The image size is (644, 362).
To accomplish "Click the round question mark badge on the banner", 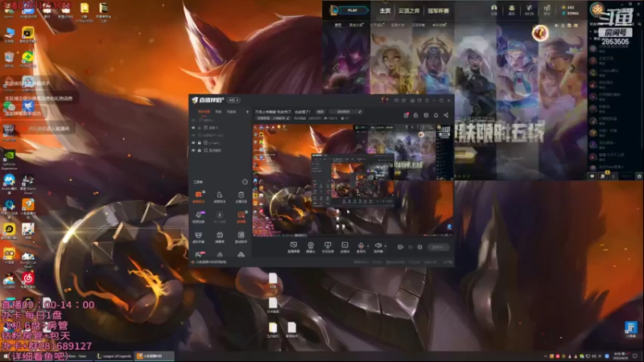I will pyautogui.click(x=540, y=32).
